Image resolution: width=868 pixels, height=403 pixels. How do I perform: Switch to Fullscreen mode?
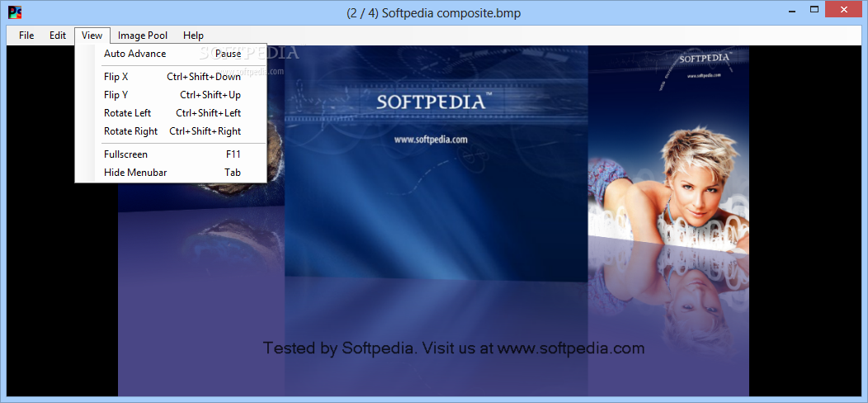(171, 154)
